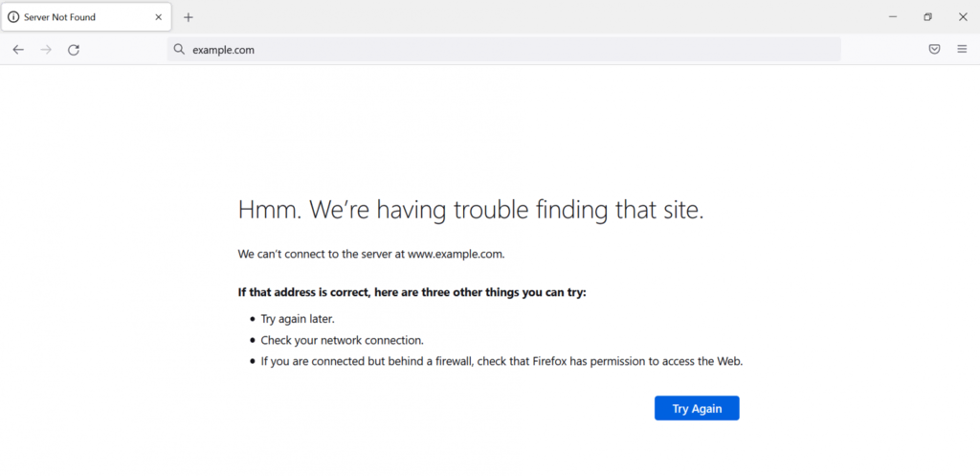This screenshot has width=980, height=476.
Task: Reload the current page
Action: pos(74,50)
